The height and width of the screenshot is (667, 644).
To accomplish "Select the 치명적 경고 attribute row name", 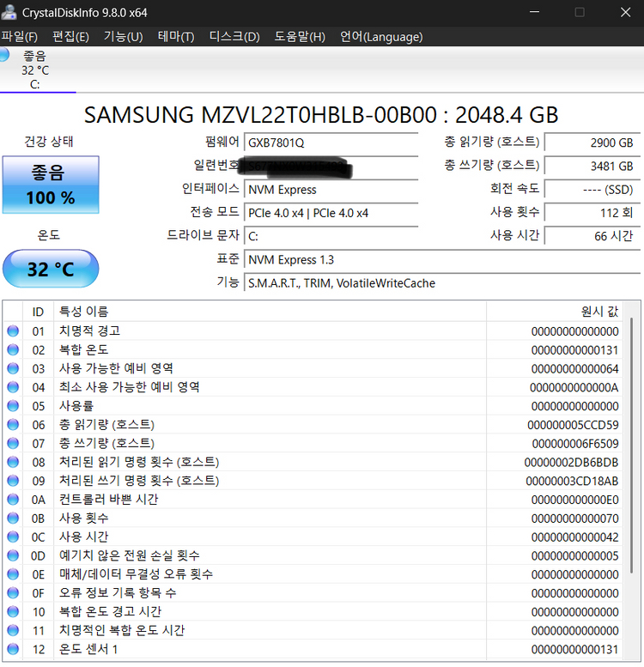I will (90, 331).
